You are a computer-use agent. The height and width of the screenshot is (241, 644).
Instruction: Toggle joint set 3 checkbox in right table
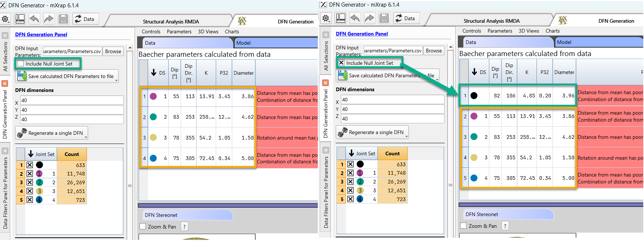[x=351, y=190]
